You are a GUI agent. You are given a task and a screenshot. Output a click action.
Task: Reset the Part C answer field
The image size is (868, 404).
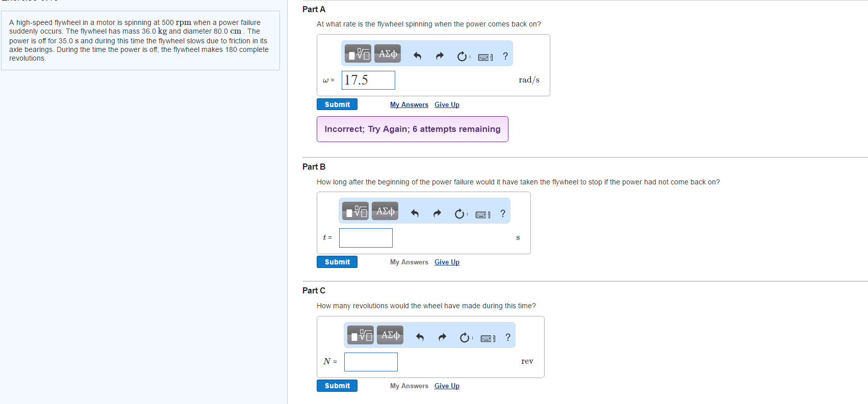[465, 338]
